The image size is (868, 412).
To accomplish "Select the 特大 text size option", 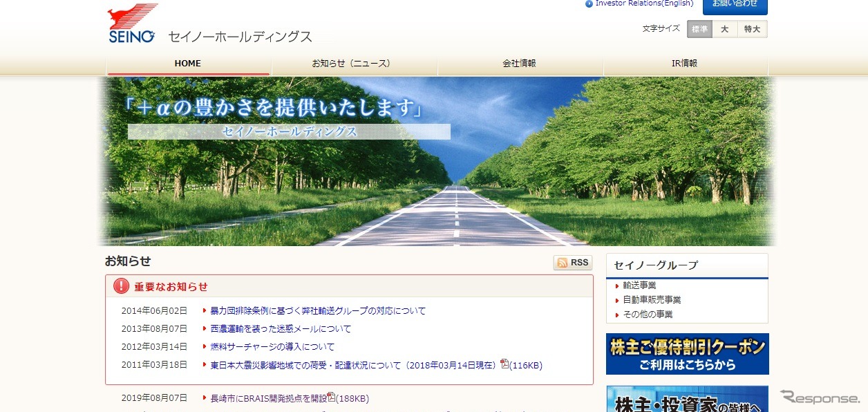I will (753, 29).
